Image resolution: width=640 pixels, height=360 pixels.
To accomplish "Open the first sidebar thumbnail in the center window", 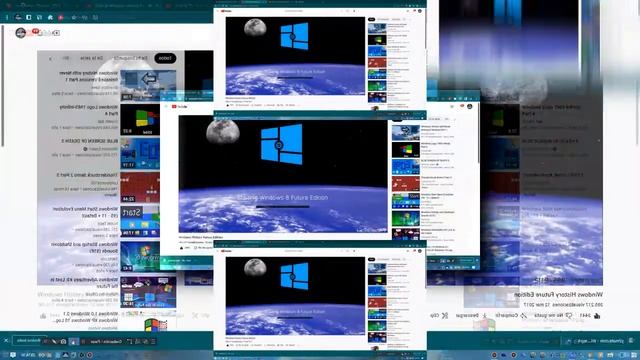I will point(406,133).
